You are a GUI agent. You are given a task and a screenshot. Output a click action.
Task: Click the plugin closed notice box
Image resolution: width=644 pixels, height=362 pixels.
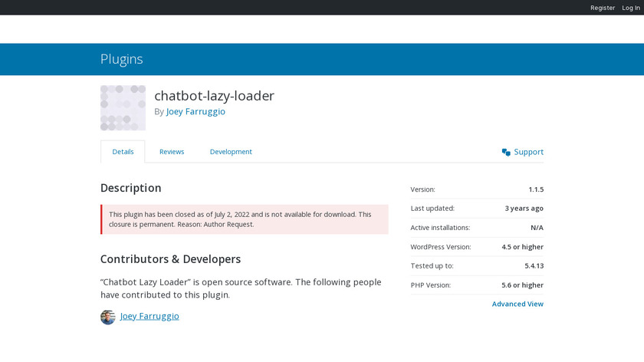coord(245,219)
